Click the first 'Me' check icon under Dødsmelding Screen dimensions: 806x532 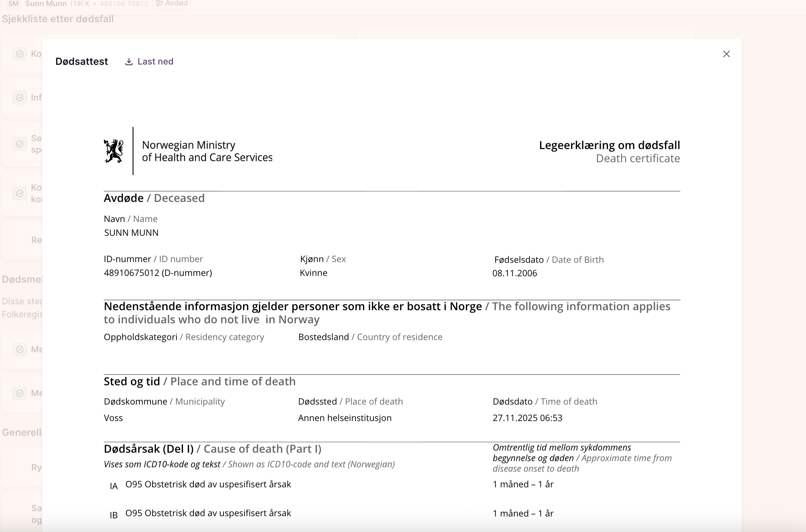point(20,349)
